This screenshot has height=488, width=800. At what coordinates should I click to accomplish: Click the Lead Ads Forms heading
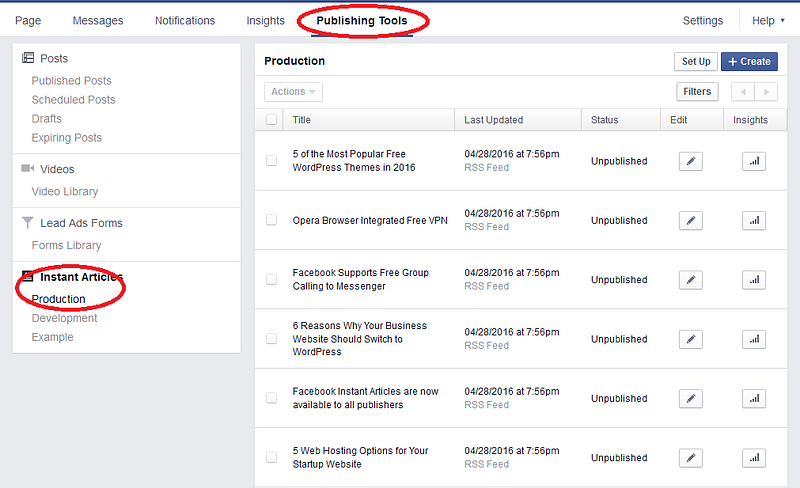82,223
